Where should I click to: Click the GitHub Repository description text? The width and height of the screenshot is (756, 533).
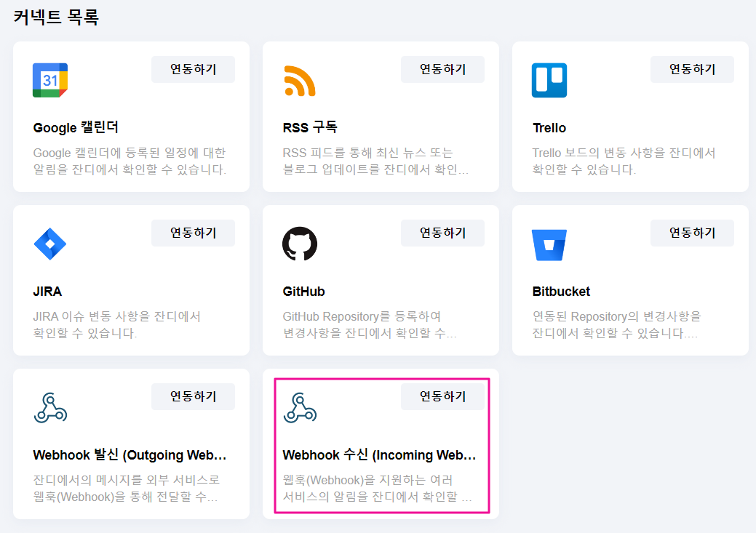pos(370,325)
